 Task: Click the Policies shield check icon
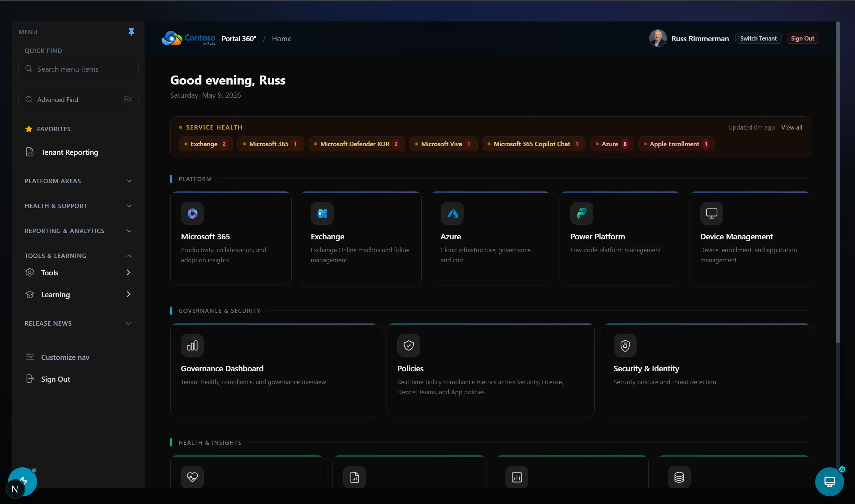pyautogui.click(x=409, y=345)
